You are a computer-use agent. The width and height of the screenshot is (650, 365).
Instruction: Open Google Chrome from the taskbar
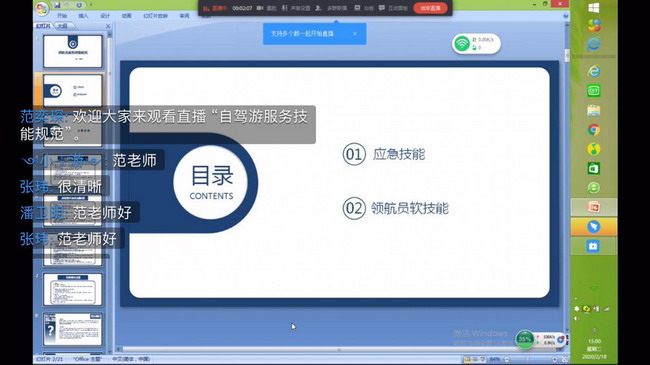pos(594,130)
